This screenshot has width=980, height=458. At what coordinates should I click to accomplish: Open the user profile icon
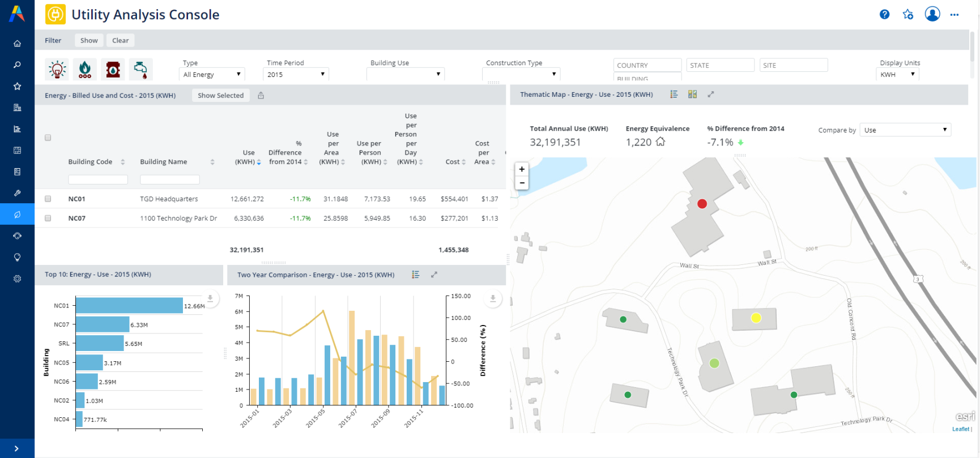pos(932,14)
